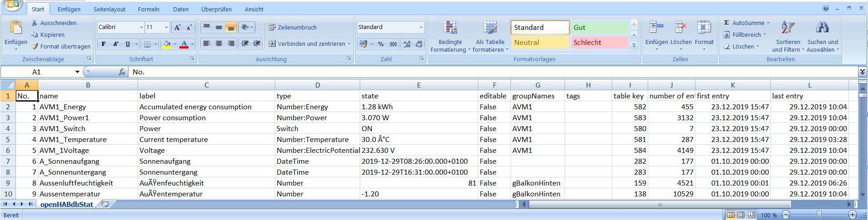Viewport: 868px width, 220px height.
Task: Toggle Zeilenumbruch wrap text
Action: click(293, 27)
